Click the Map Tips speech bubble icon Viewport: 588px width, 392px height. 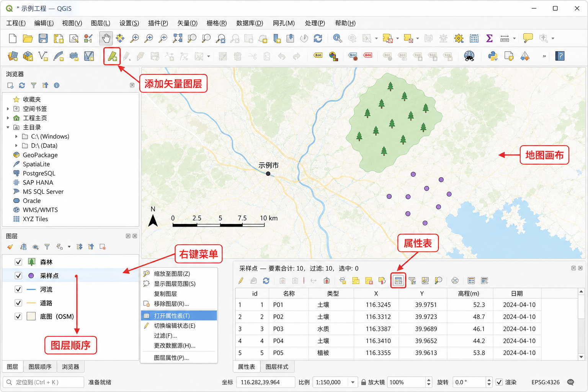click(528, 38)
